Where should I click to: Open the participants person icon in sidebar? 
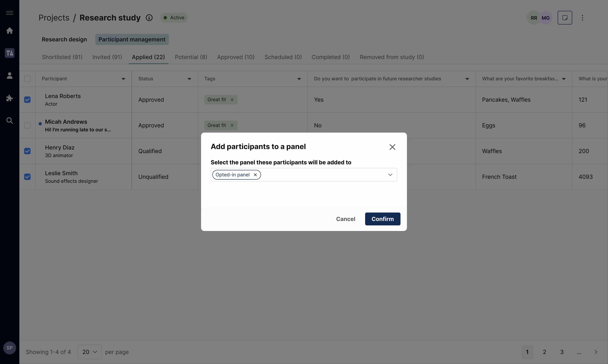coord(10,76)
